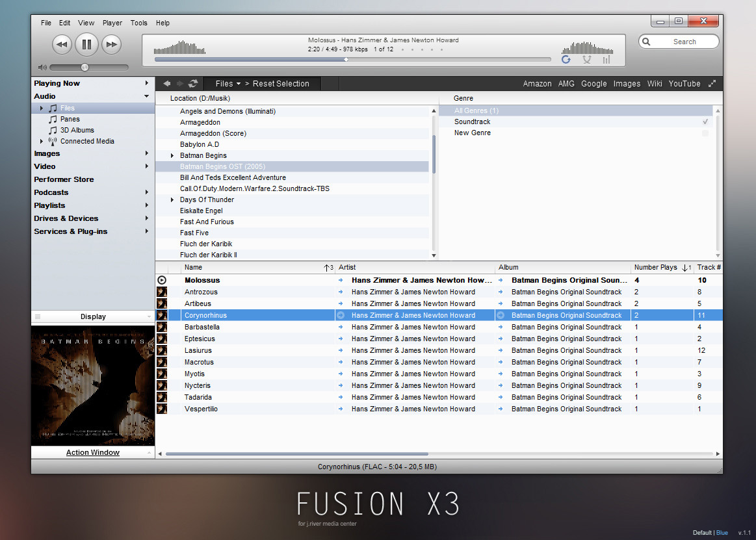The height and width of the screenshot is (540, 756).
Task: Open the AMG link
Action: (x=566, y=83)
